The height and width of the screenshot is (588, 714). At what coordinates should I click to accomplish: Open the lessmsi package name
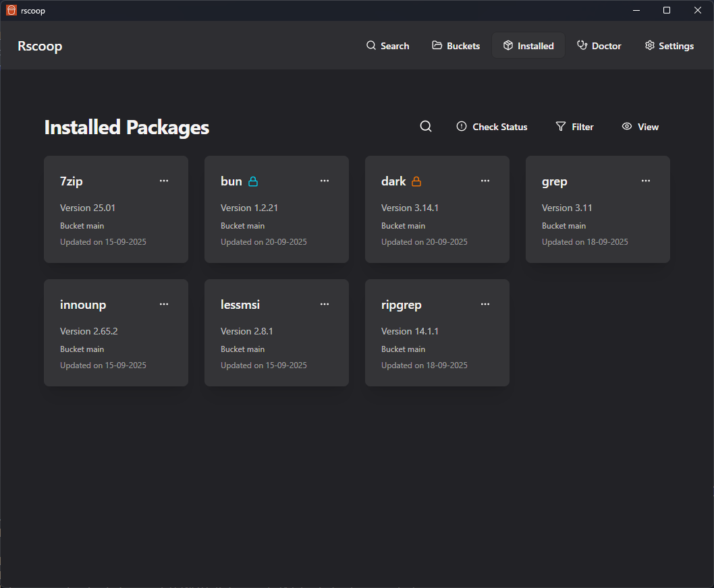point(240,305)
